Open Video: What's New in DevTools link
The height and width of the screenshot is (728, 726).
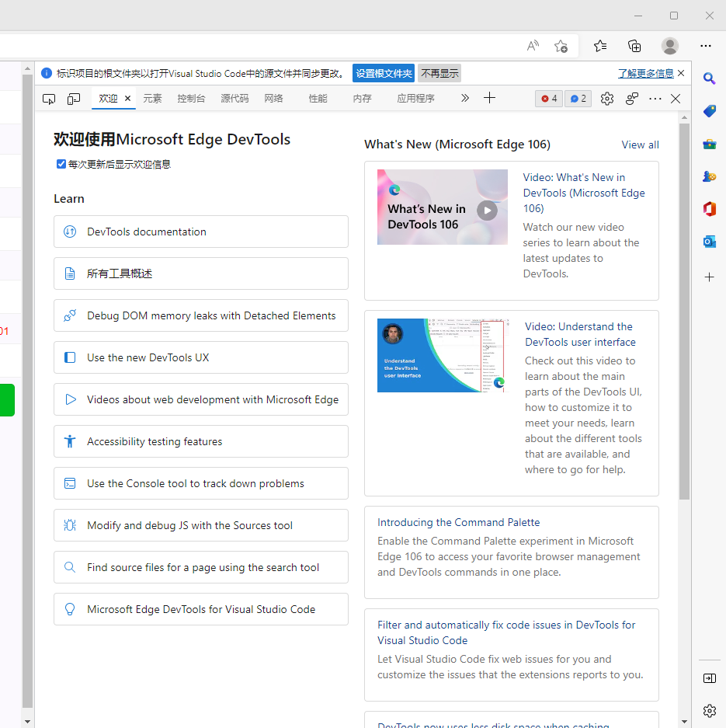click(584, 193)
